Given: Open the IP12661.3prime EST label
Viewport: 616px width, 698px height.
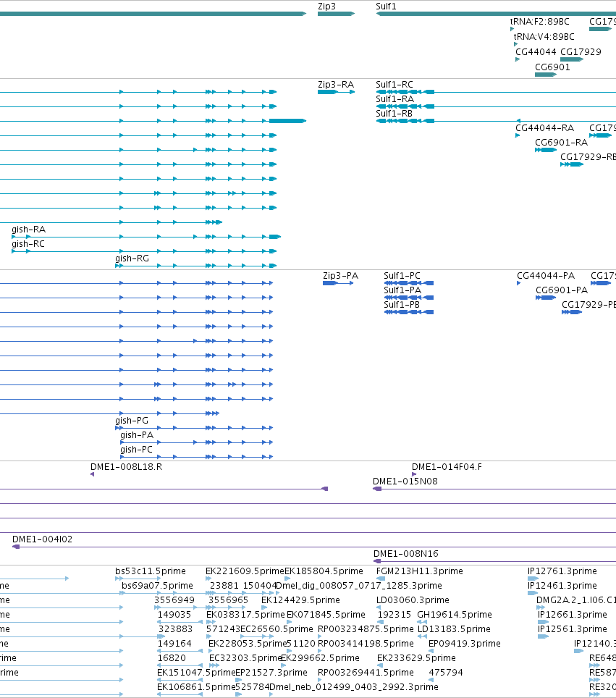Looking at the screenshot, I should (x=573, y=614).
